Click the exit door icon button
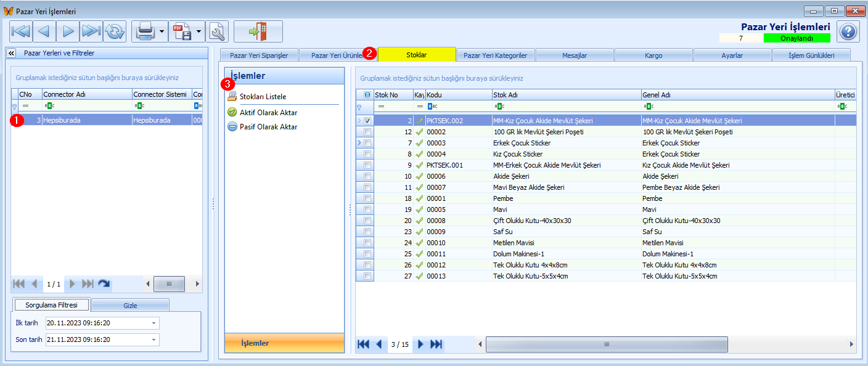Image resolution: width=868 pixels, height=366 pixels. (x=258, y=31)
